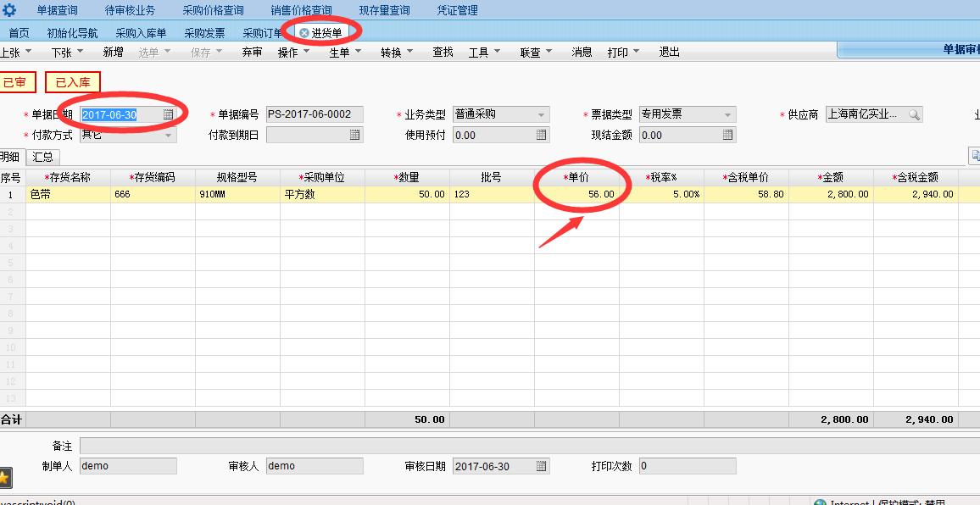Viewport: 980px width, 505px height.
Task: Click the 备注 input field
Action: pyautogui.click(x=526, y=446)
